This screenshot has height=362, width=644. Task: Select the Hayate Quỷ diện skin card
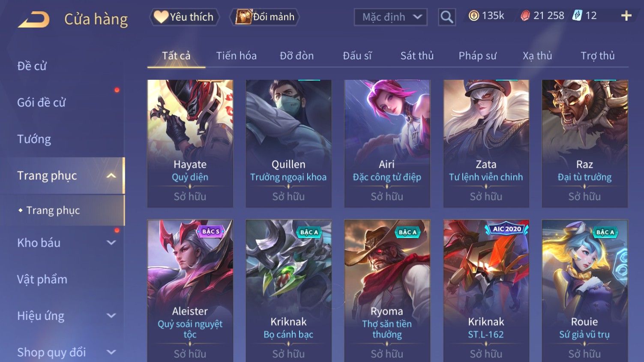190,143
